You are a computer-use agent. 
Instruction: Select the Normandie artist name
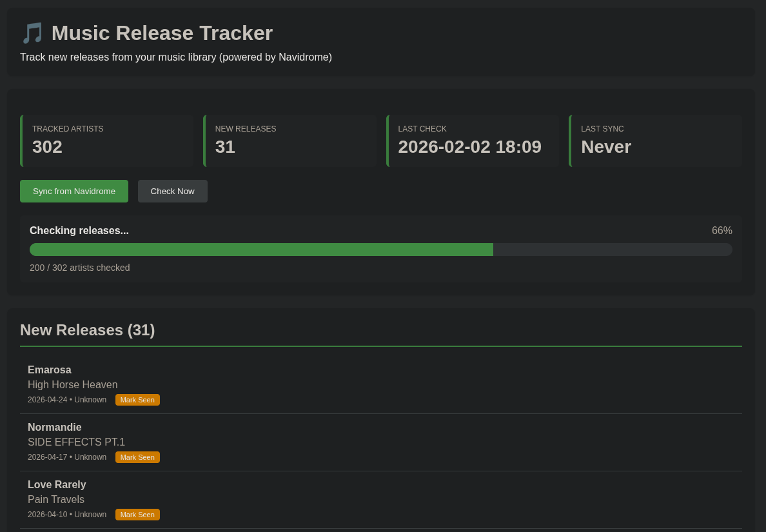coord(55,428)
